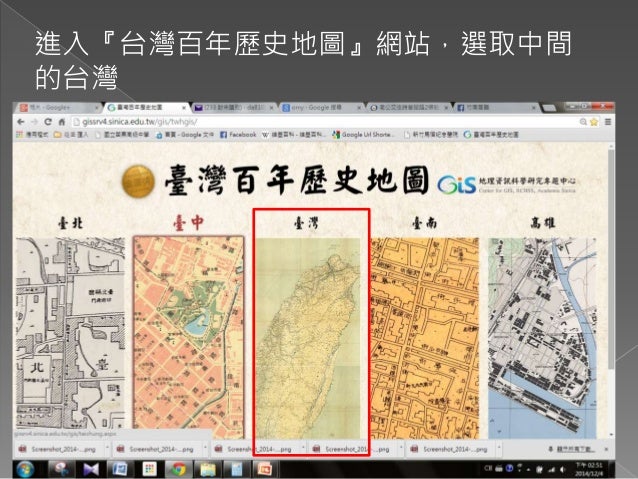Click the 高雄 heading
The image size is (638, 479).
coord(543,223)
